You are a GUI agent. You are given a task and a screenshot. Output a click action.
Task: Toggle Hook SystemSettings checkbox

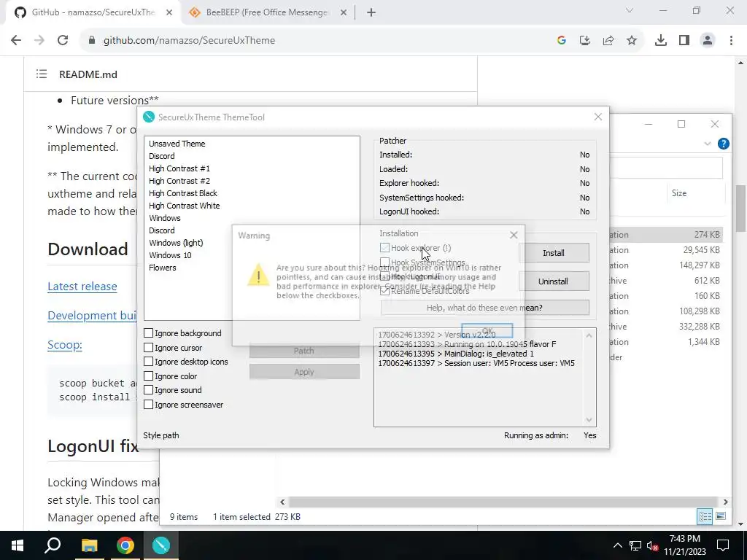[x=385, y=262]
